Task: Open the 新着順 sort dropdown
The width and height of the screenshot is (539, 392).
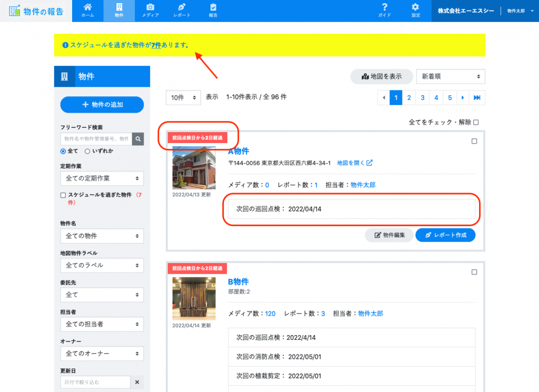Action: pos(451,76)
